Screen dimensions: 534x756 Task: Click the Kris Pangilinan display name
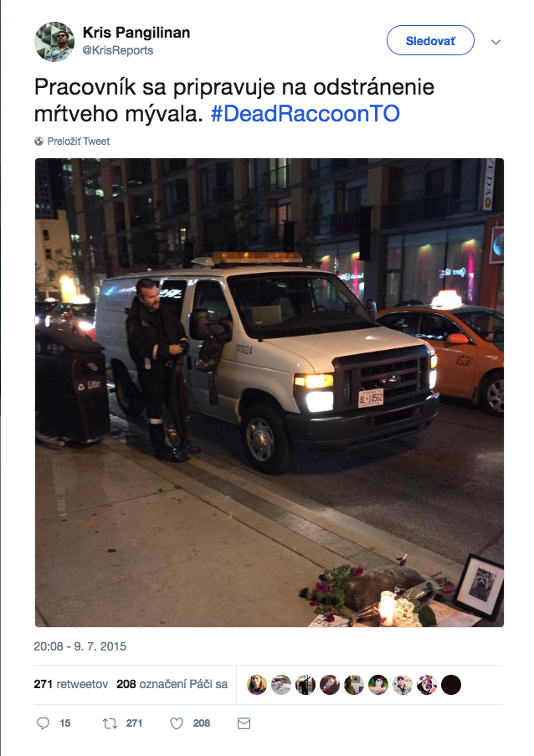click(x=136, y=33)
